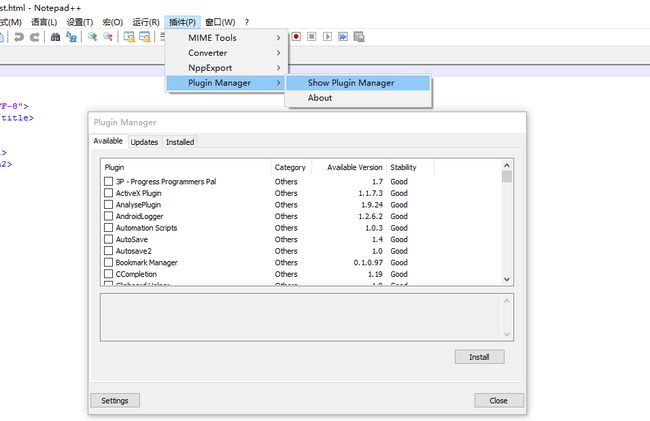The height and width of the screenshot is (421, 650).
Task: Open the Replace toolbar icon
Action: [71, 37]
